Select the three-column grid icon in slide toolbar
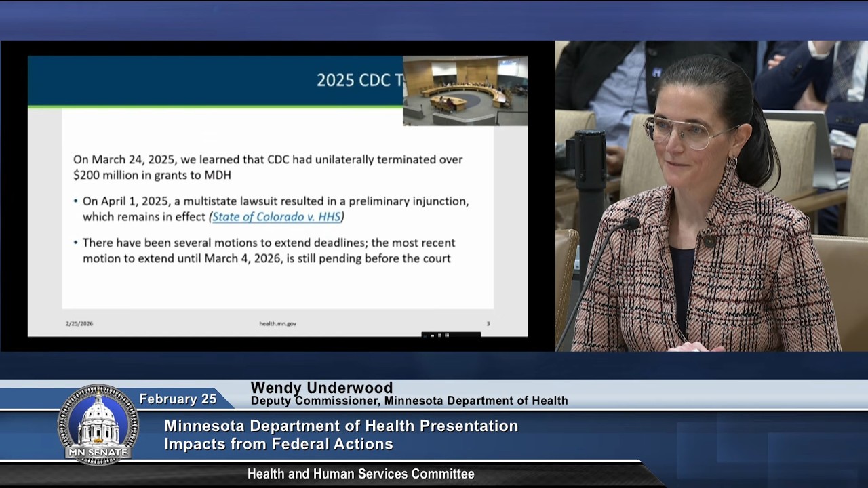This screenshot has height=488, width=868. pyautogui.click(x=447, y=335)
